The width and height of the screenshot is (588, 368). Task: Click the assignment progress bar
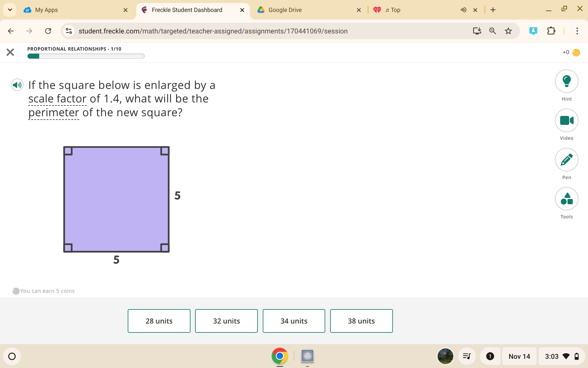point(86,56)
